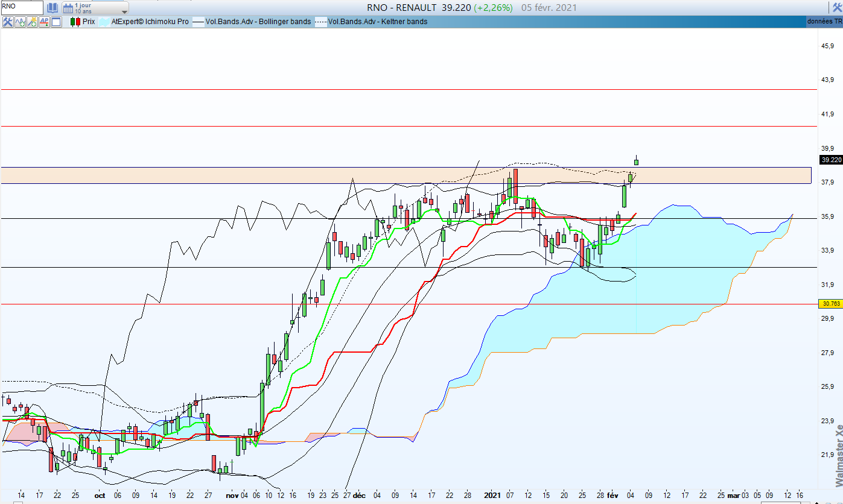
Task: Open Vol.Bands.Adv Bollinger bands settings
Action: pos(259,22)
